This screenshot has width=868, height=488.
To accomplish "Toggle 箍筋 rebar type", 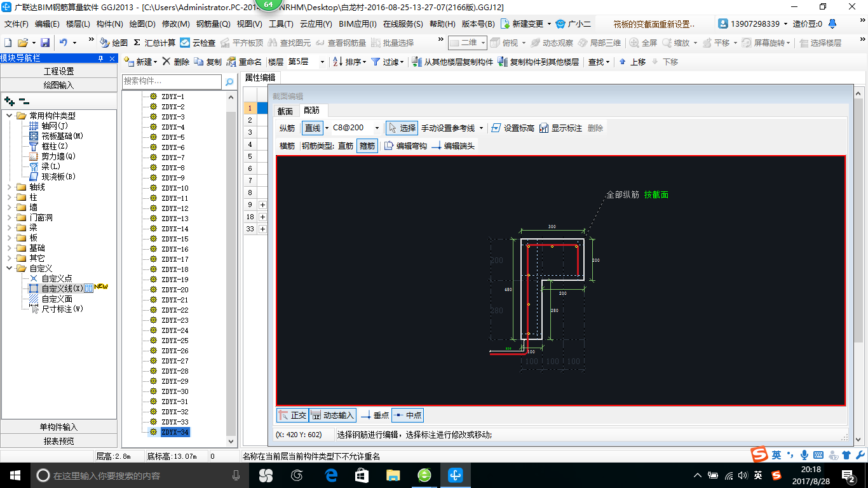I will click(x=367, y=146).
